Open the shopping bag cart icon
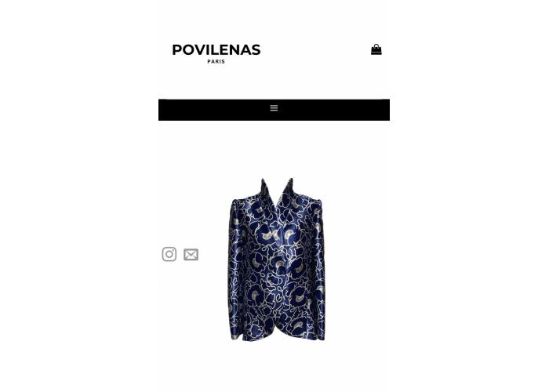 coord(376,49)
